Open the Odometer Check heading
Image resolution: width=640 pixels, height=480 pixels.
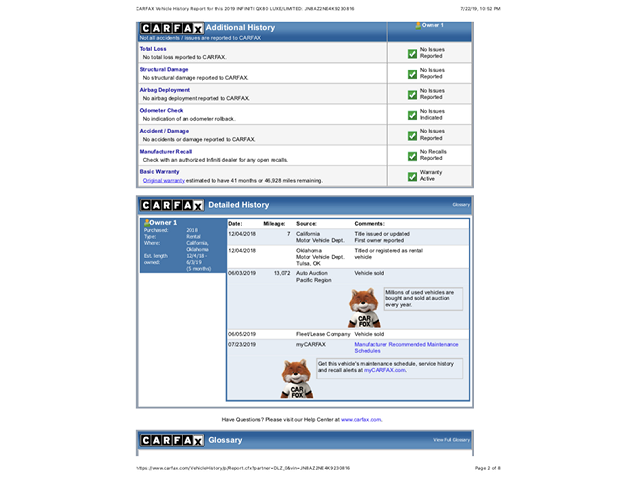pos(161,111)
